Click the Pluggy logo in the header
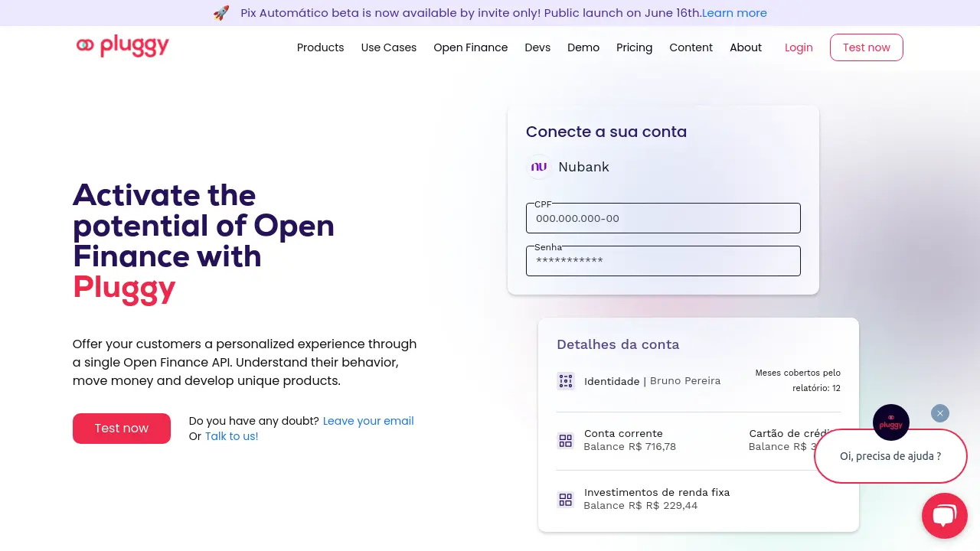Screen dimensions: 980x551 coord(122,47)
